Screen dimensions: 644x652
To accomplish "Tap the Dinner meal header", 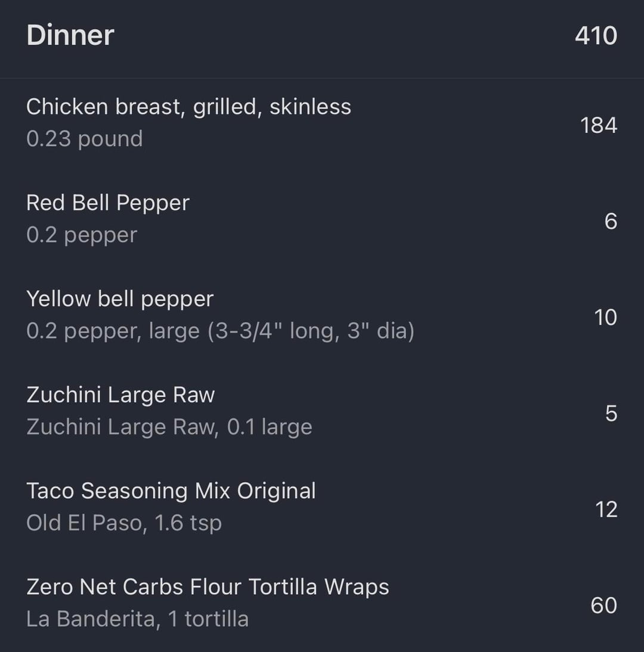I will [x=70, y=35].
